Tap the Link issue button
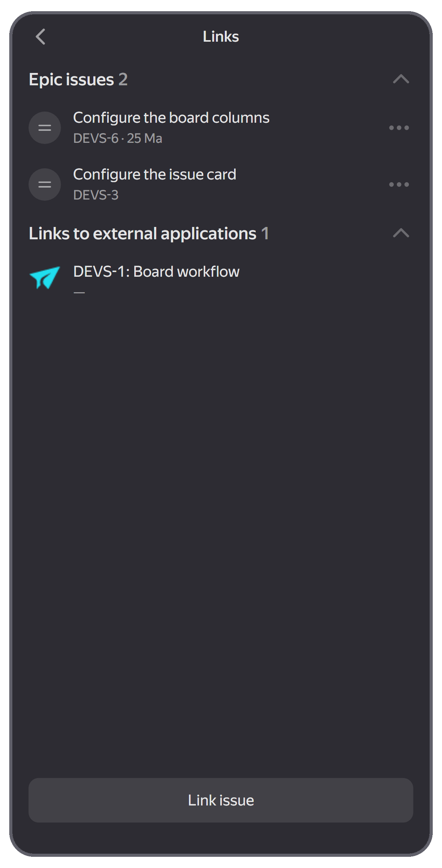442x868 pixels. coord(221,800)
